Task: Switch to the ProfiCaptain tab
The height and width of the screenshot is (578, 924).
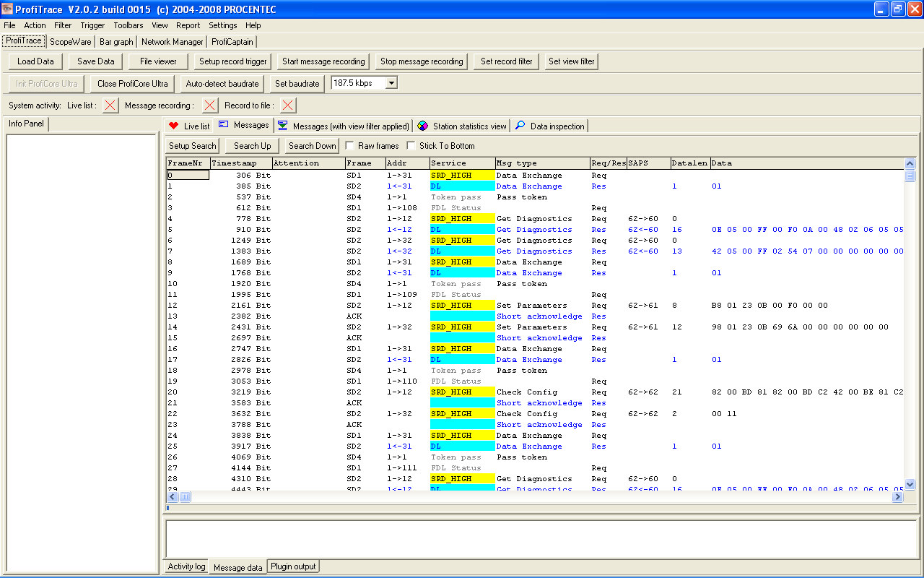Action: pos(232,42)
